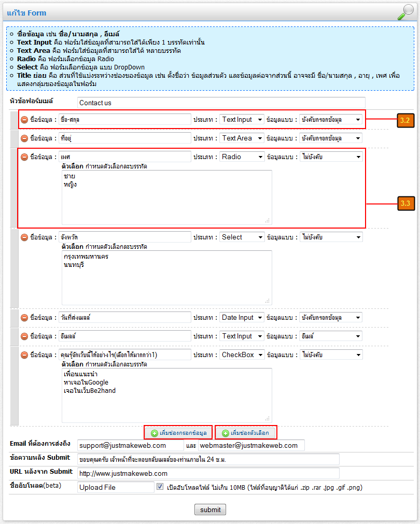Remove the คุณรู้จักเว็บนี้ได้อย่างไร field via minus icon
This screenshot has width=420, height=524.
click(x=24, y=355)
